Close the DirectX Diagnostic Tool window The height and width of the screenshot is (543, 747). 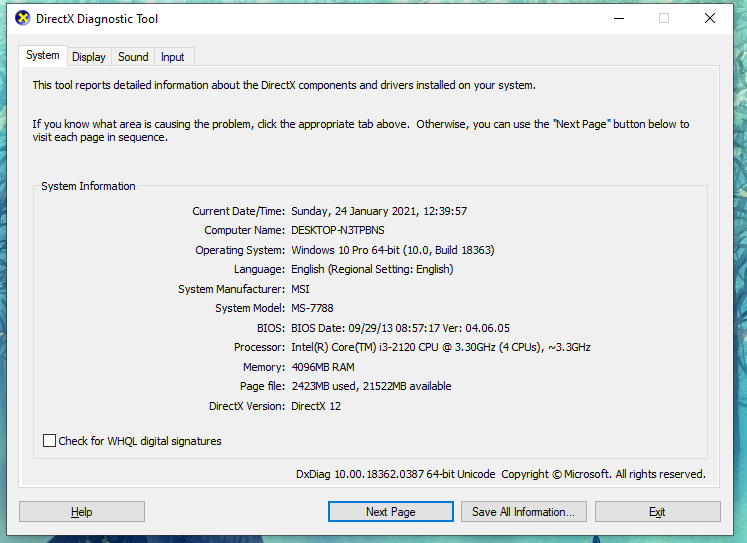pos(710,19)
